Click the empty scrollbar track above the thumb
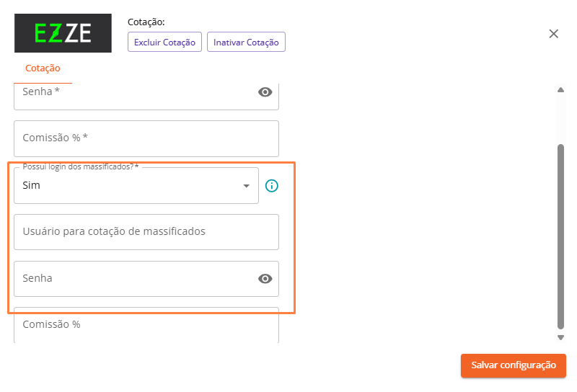This screenshot has height=392, width=577. pos(560,118)
